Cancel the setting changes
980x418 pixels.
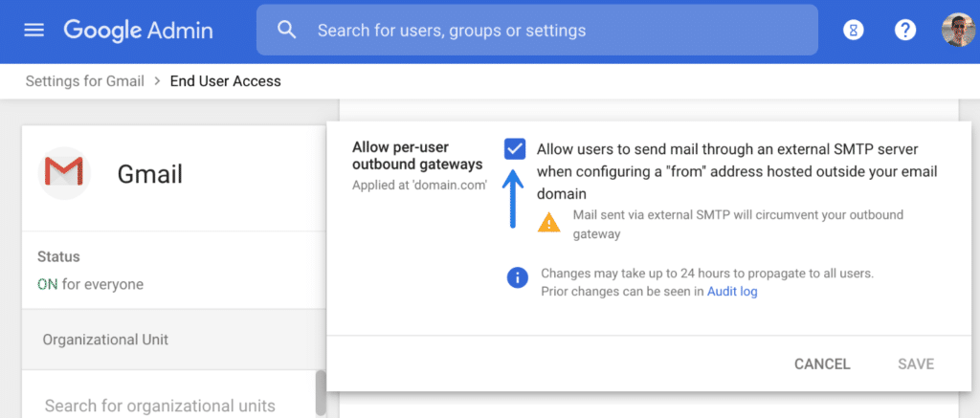822,364
